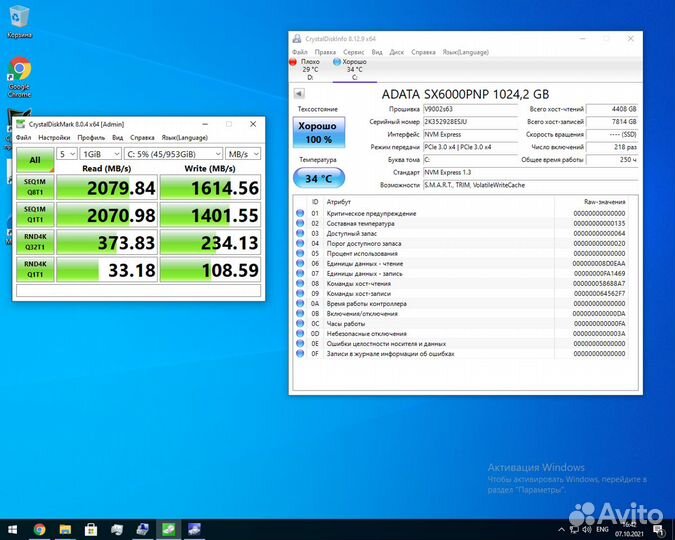Open test size dropdown showing 1GiB
This screenshot has width=675, height=540.
tap(101, 154)
